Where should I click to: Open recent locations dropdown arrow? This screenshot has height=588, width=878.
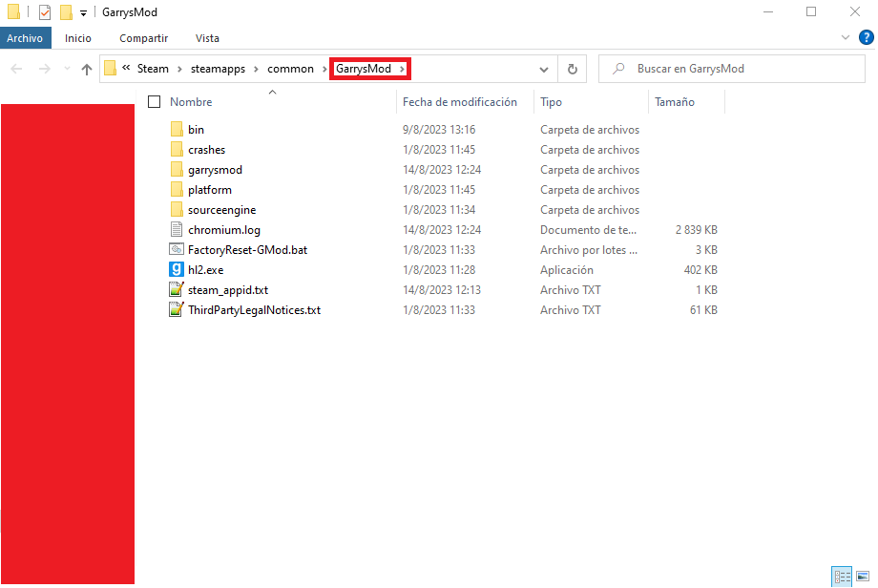[x=67, y=69]
